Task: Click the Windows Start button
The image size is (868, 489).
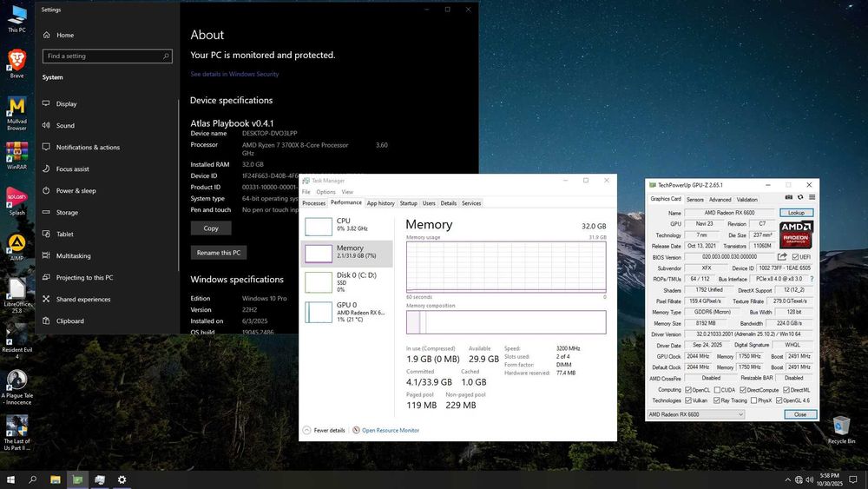Action: tap(10, 479)
